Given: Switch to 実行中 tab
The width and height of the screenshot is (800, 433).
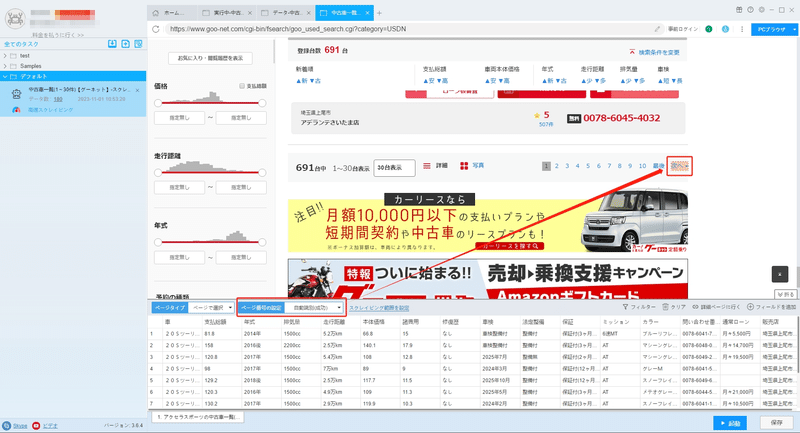Looking at the screenshot, I should 228,13.
